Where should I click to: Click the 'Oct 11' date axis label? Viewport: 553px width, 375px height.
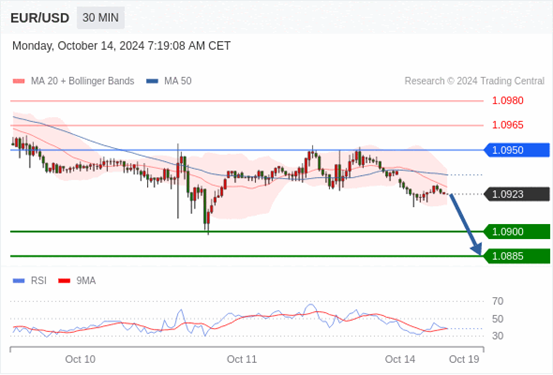[242, 359]
